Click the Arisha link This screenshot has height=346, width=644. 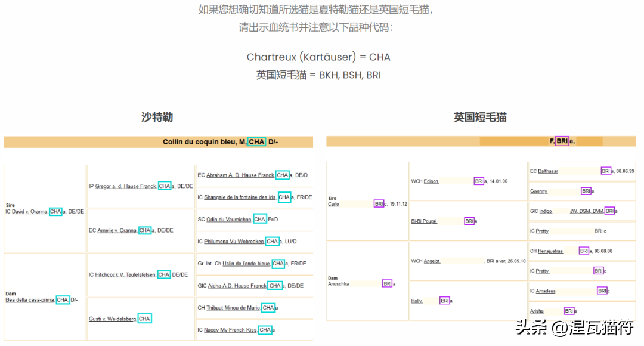pyautogui.click(x=537, y=311)
